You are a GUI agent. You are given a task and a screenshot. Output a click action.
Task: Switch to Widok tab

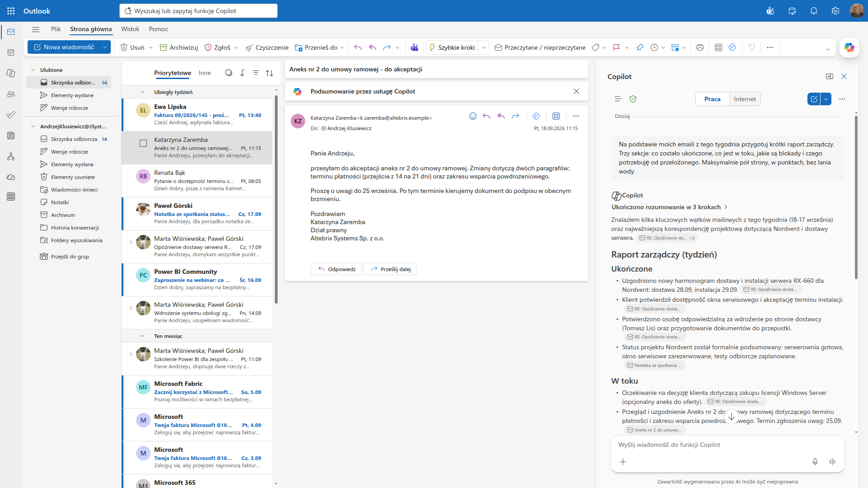coord(130,29)
